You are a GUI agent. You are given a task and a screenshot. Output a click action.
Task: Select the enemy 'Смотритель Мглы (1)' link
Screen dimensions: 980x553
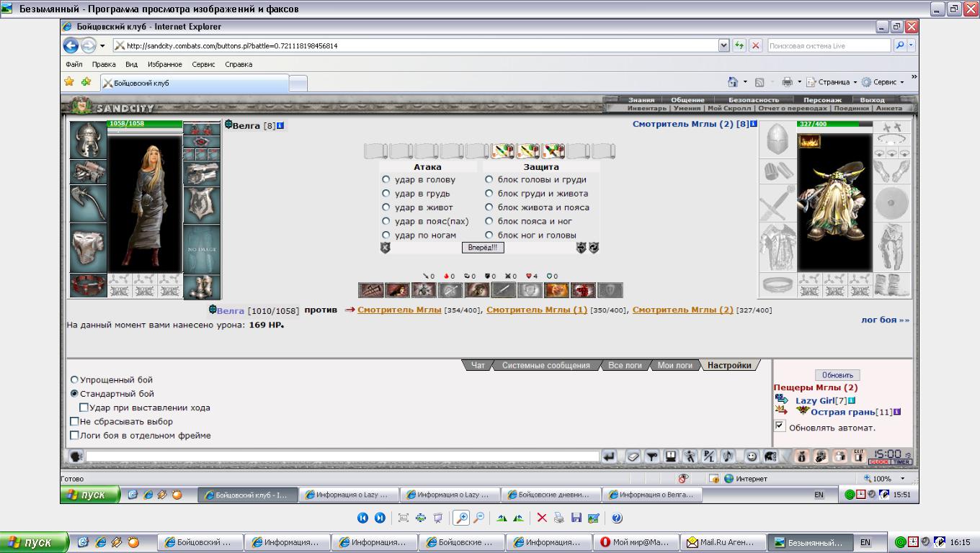[537, 310]
